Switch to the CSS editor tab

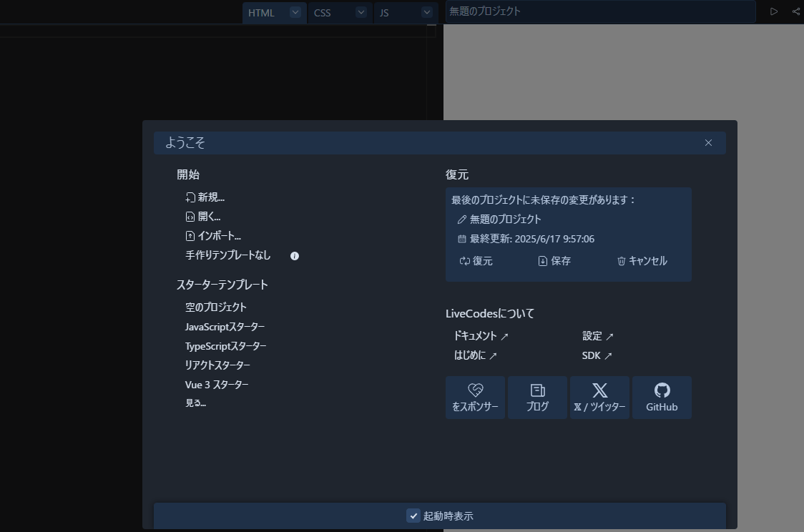(322, 13)
